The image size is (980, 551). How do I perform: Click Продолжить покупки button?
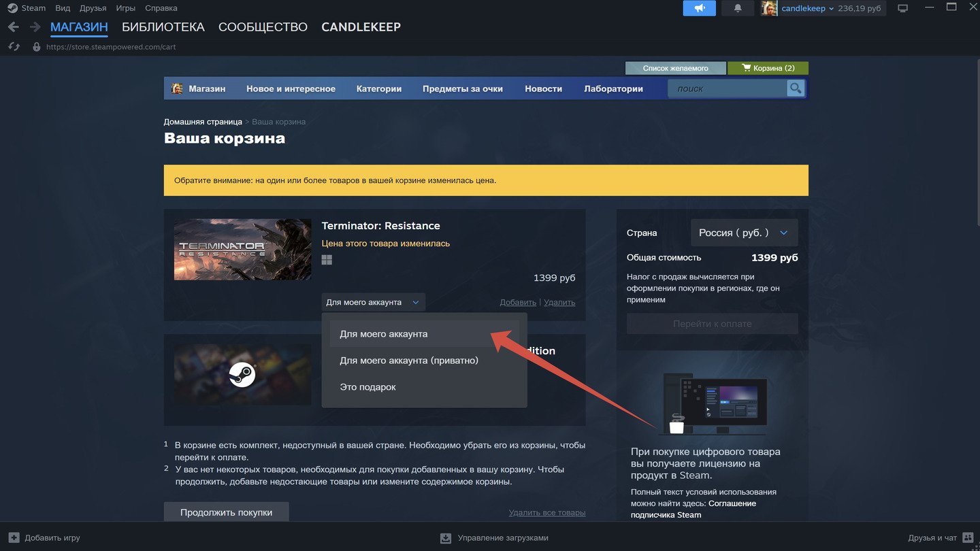(226, 512)
